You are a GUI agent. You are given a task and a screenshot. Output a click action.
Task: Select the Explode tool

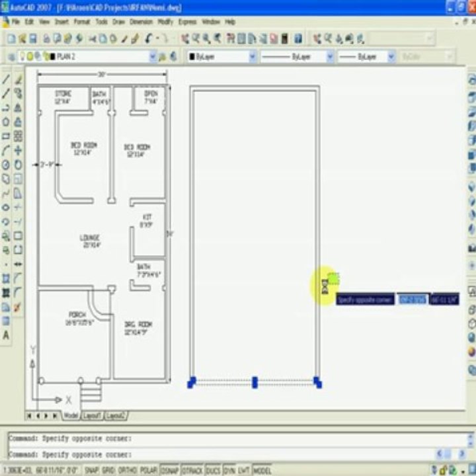(18, 307)
